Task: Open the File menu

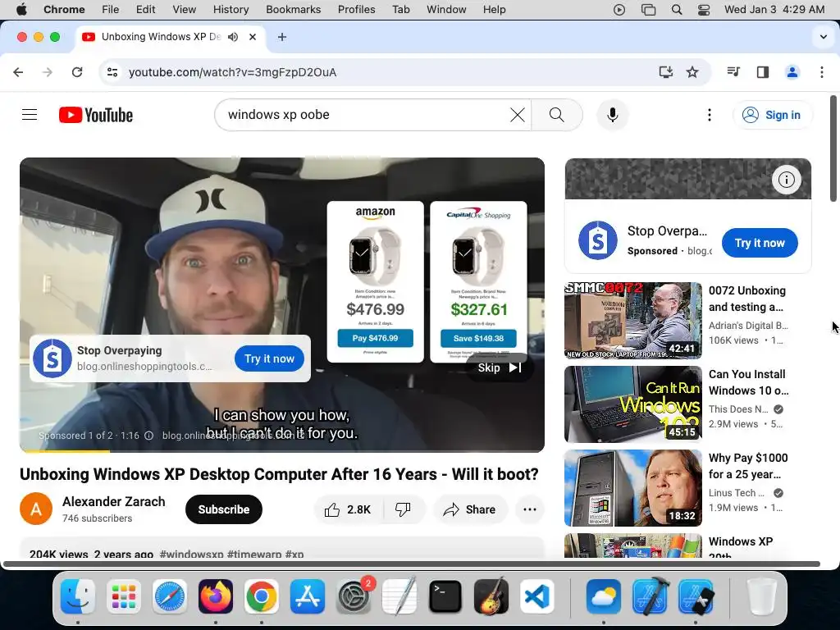Action: point(111,10)
